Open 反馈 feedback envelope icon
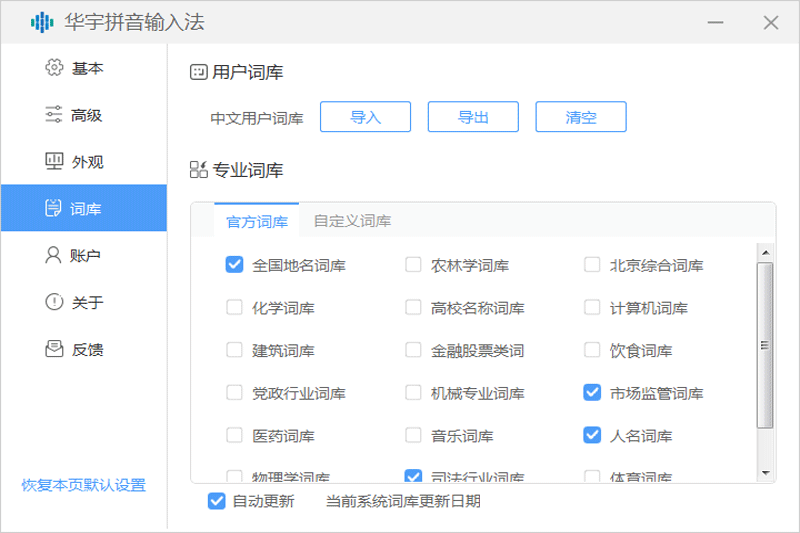This screenshot has width=800, height=533. [x=54, y=349]
